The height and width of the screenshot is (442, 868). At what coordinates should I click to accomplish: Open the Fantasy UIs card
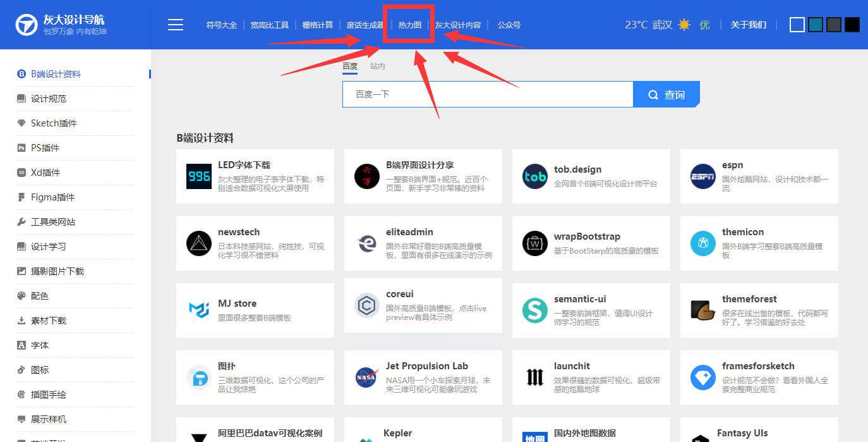click(x=759, y=430)
